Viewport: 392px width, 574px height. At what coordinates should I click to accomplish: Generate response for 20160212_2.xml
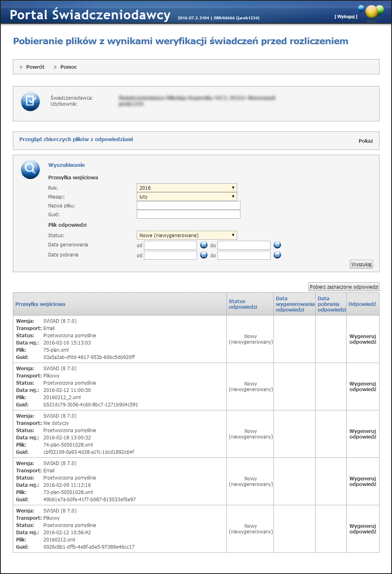363,387
